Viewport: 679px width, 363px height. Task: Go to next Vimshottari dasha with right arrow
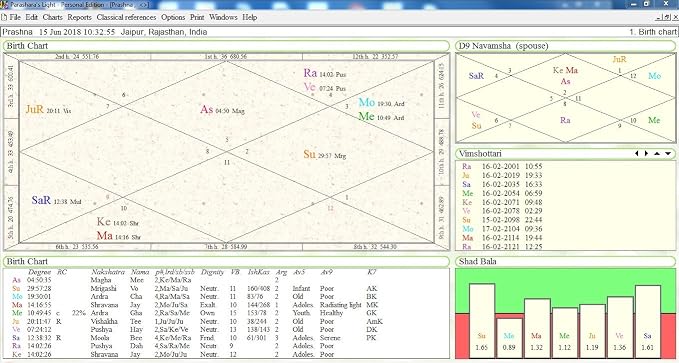click(647, 154)
